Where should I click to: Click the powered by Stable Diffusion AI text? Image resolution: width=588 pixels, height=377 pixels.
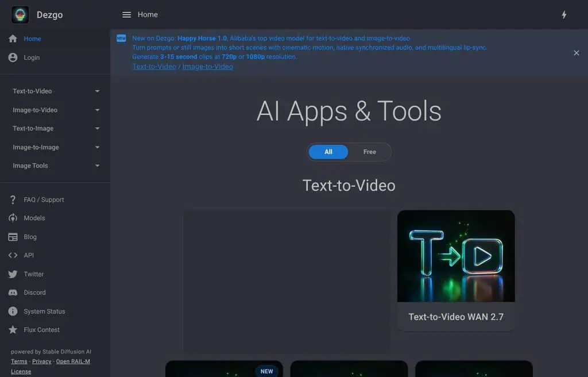tap(51, 352)
